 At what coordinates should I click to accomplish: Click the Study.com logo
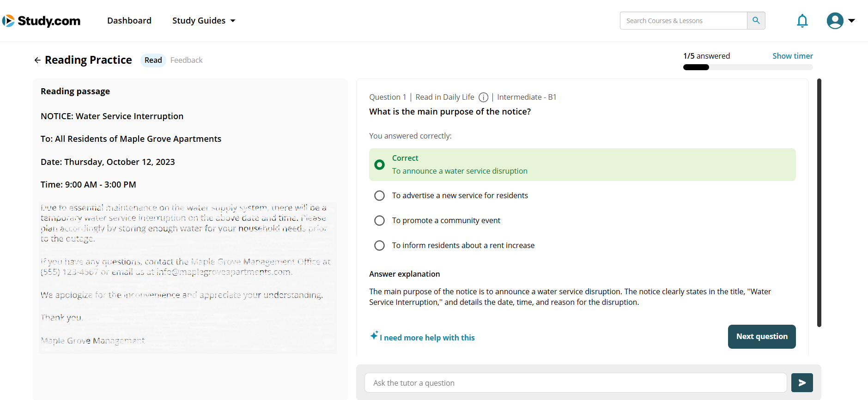42,21
